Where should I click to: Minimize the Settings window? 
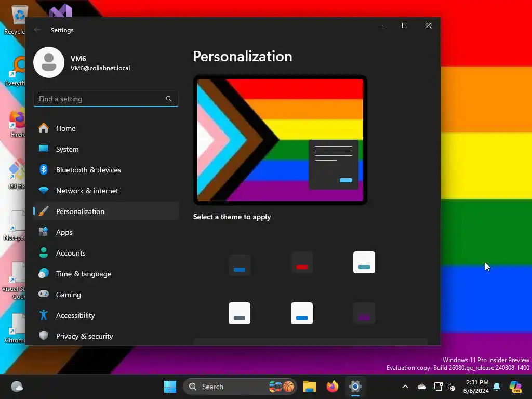[x=381, y=25]
